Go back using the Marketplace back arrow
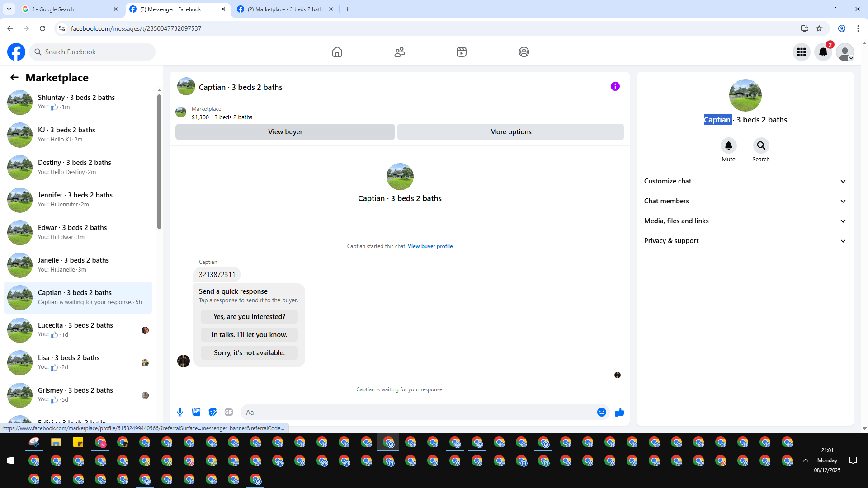 (14, 78)
